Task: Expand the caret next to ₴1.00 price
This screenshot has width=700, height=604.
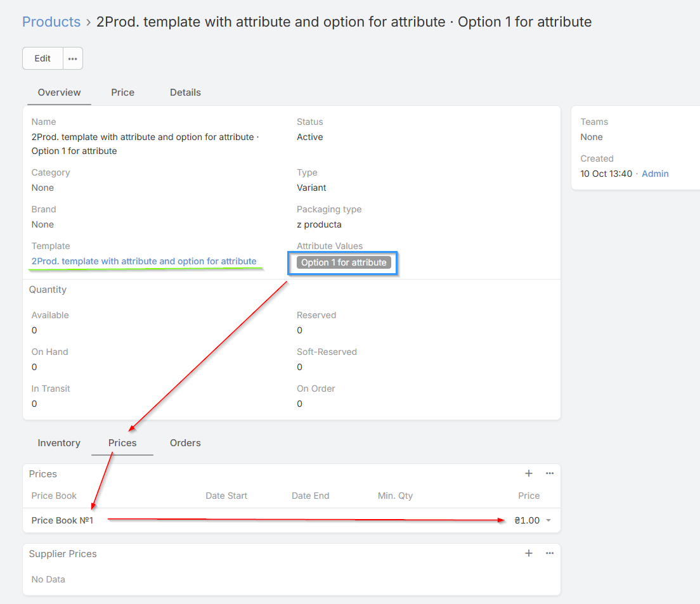Action: [x=548, y=521]
